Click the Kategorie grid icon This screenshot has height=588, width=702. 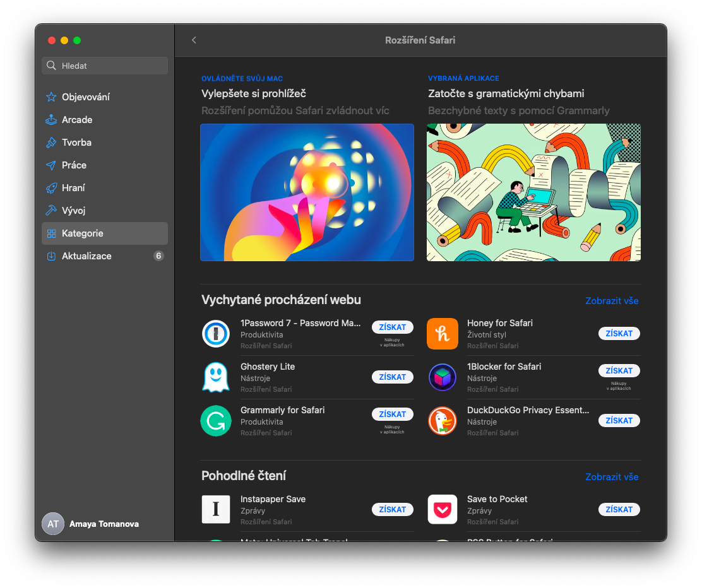click(x=52, y=233)
